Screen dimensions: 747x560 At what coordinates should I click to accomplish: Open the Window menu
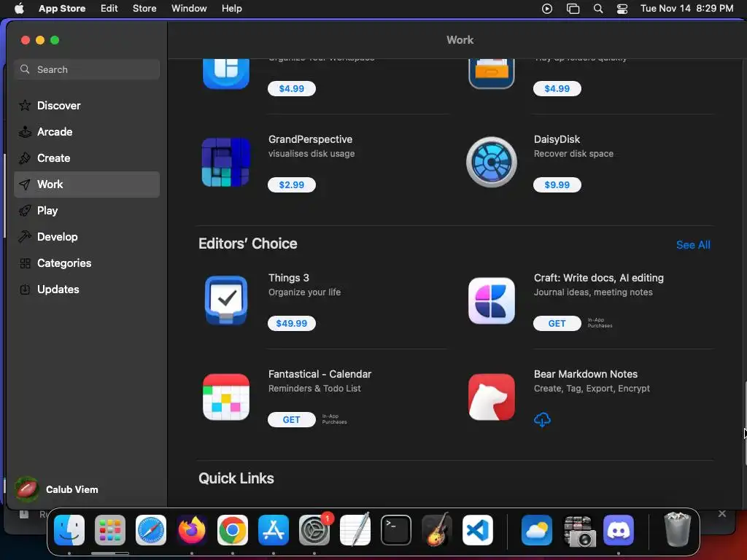pos(189,9)
